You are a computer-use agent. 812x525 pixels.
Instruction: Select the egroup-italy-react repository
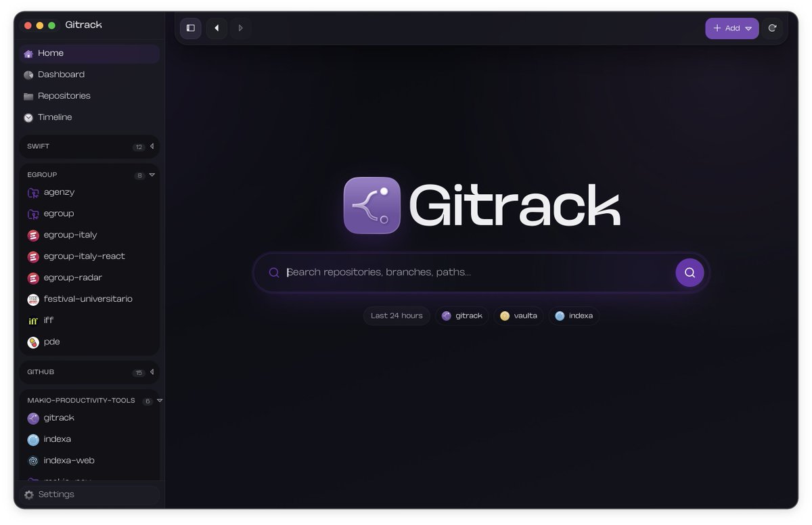(x=89, y=256)
